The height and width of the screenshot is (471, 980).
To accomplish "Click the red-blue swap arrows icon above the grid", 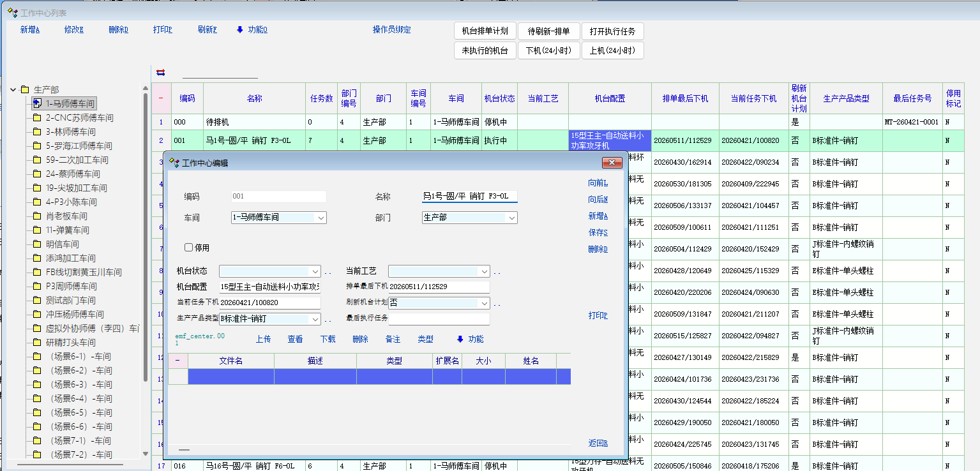I will [160, 72].
